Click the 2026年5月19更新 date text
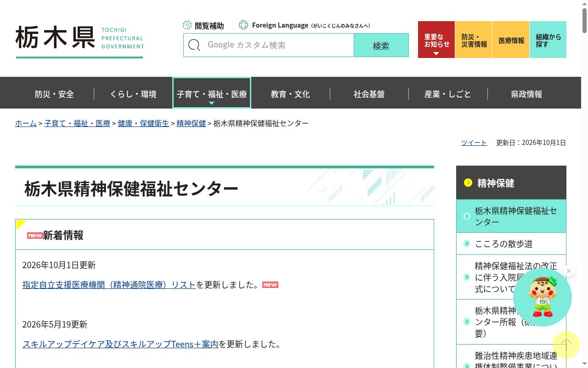Screen dimensions: 588x368 click(x=55, y=324)
